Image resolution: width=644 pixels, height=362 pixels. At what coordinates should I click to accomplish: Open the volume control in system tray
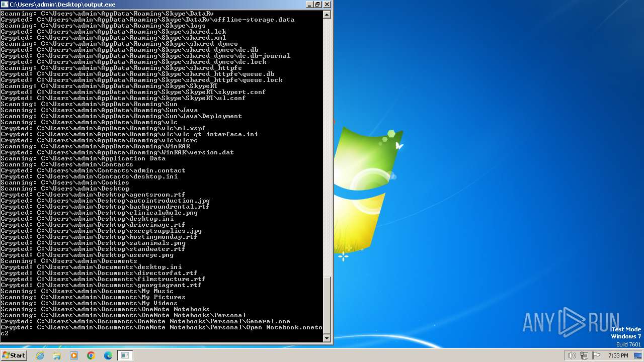[x=572, y=355]
